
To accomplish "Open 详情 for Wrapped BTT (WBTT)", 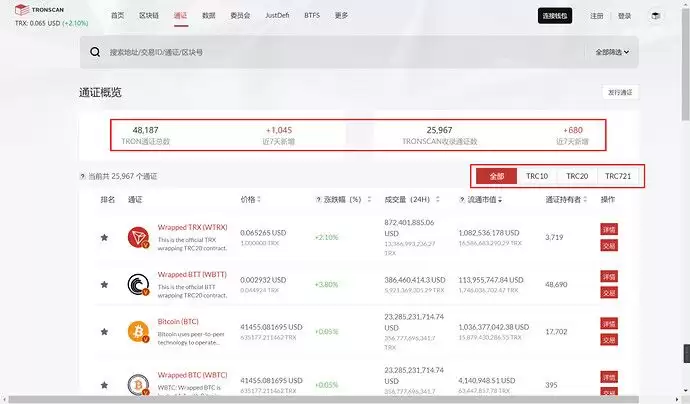I will pos(609,276).
